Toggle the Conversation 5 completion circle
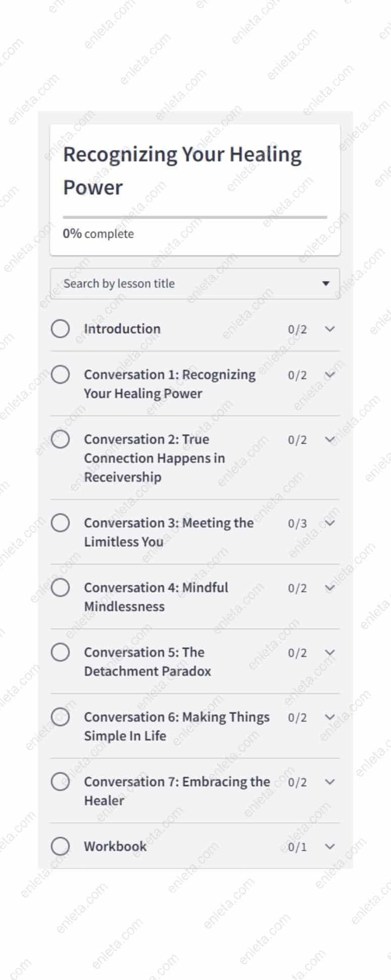 (60, 652)
